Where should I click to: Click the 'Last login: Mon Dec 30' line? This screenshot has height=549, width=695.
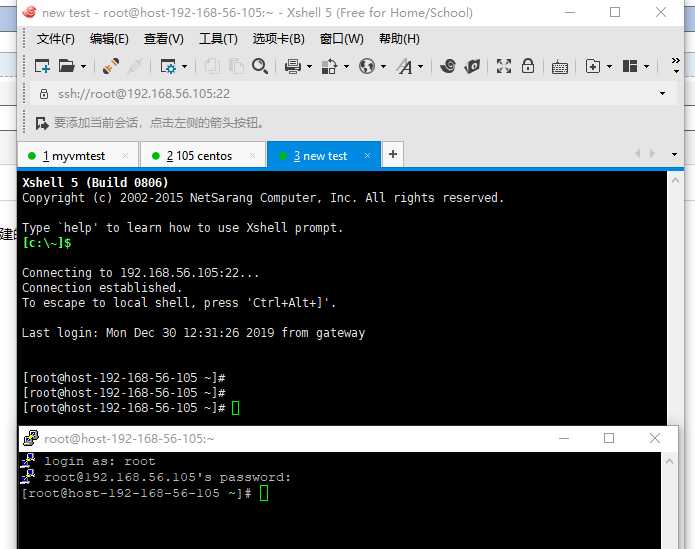pos(193,333)
